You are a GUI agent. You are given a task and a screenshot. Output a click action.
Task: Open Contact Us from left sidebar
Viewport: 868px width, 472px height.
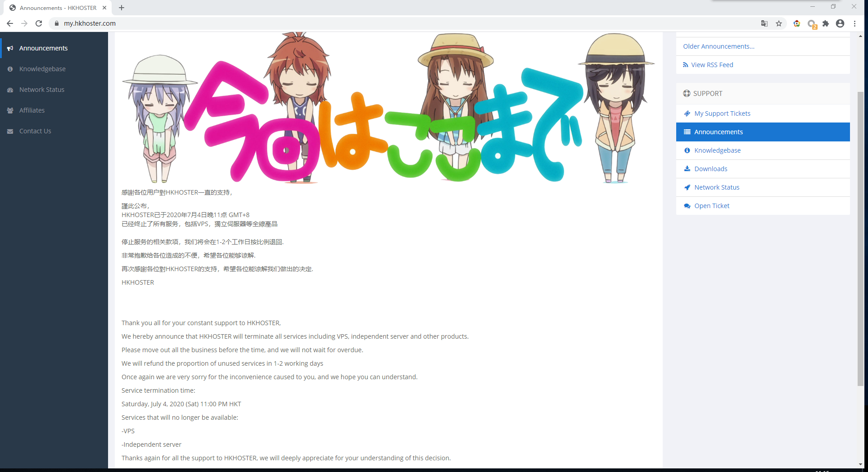[54, 131]
